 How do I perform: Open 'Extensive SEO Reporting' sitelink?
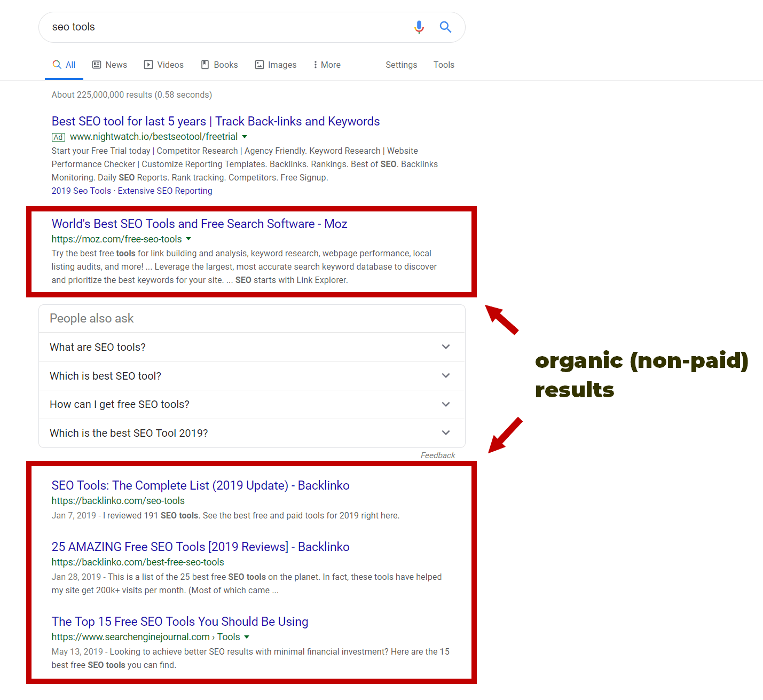coord(165,191)
